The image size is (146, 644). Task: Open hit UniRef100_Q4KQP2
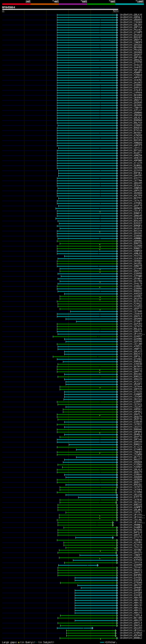[131, 590]
